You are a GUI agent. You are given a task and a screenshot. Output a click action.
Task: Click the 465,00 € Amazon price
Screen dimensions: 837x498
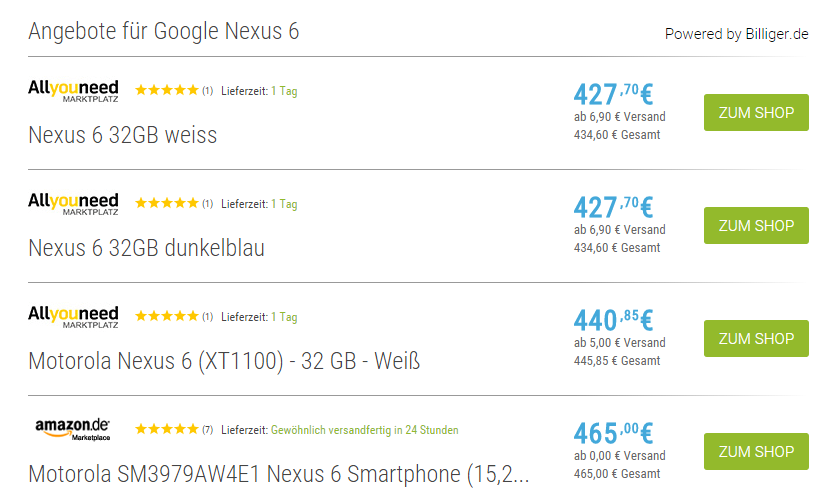point(612,433)
